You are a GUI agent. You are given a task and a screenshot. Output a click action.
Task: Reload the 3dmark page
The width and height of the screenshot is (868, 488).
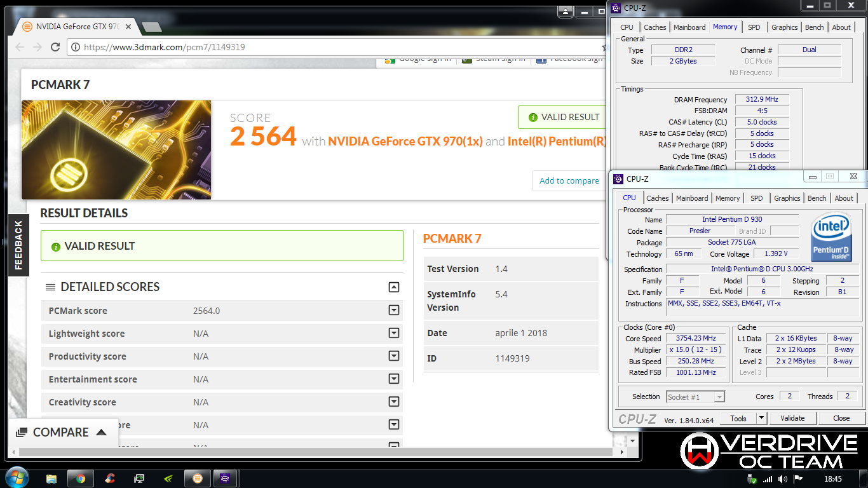[55, 47]
